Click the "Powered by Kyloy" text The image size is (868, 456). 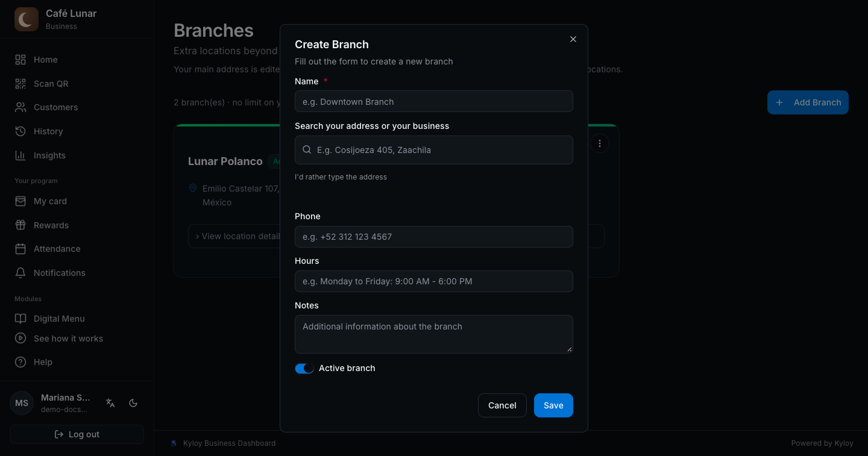tap(822, 443)
